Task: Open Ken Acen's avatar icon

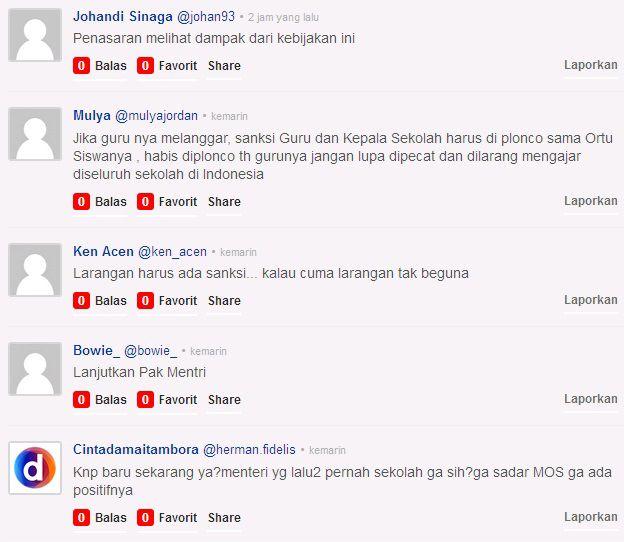Action: pos(35,270)
